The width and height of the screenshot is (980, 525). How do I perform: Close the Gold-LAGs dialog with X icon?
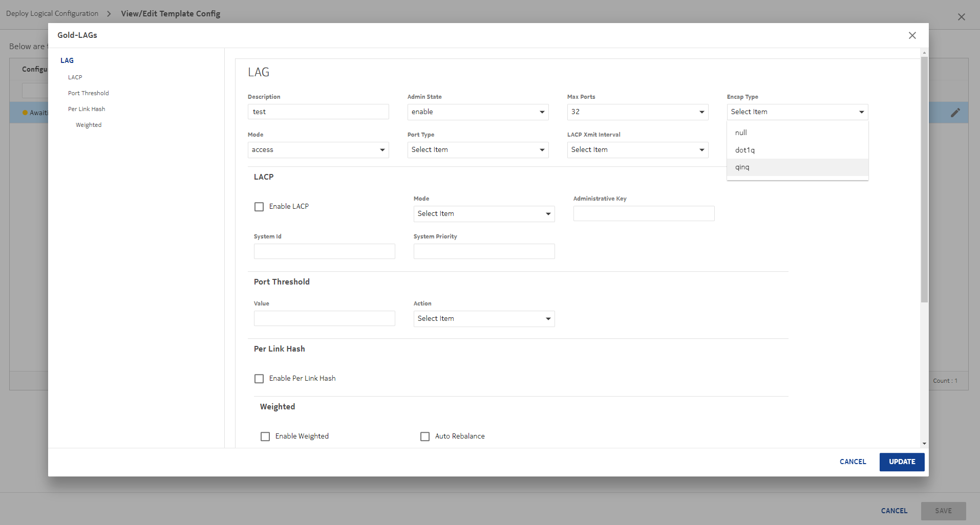912,35
